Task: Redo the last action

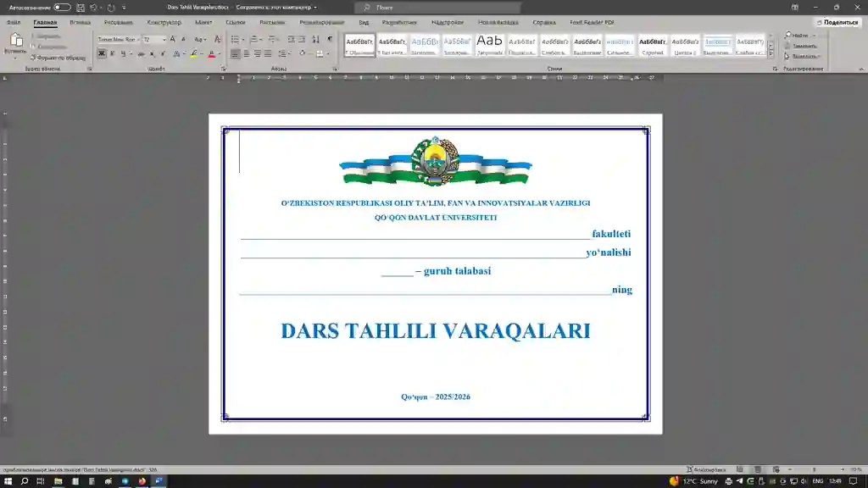Action: (111, 7)
